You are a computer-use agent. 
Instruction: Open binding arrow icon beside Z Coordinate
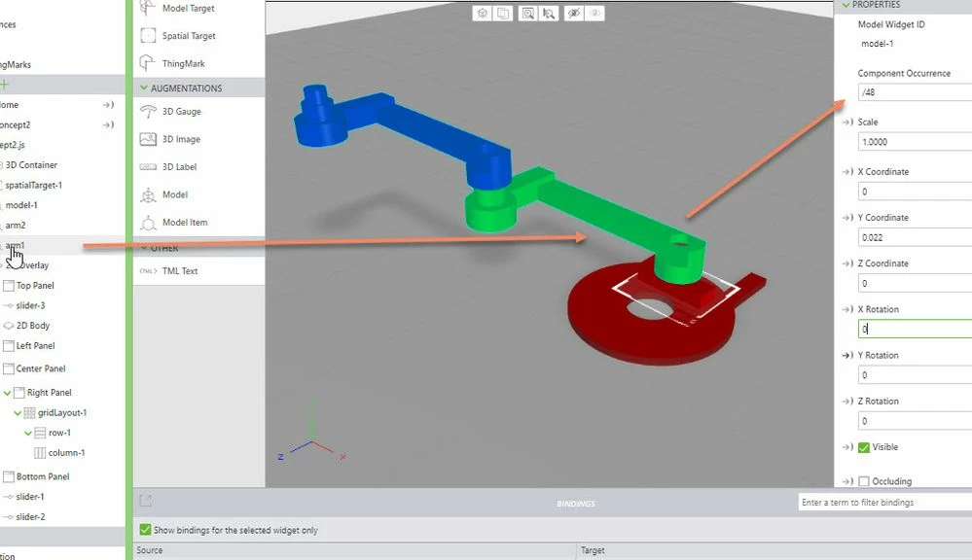(x=847, y=263)
